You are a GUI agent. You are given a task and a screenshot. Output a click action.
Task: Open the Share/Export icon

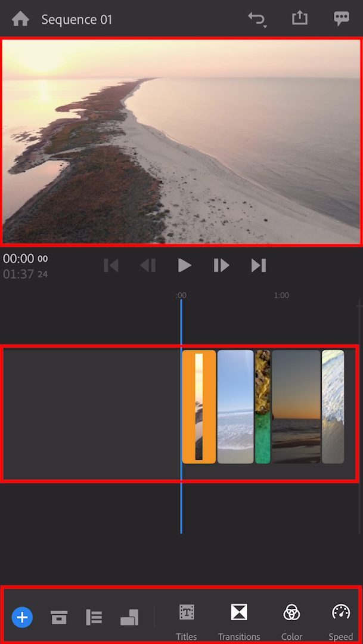click(x=300, y=18)
